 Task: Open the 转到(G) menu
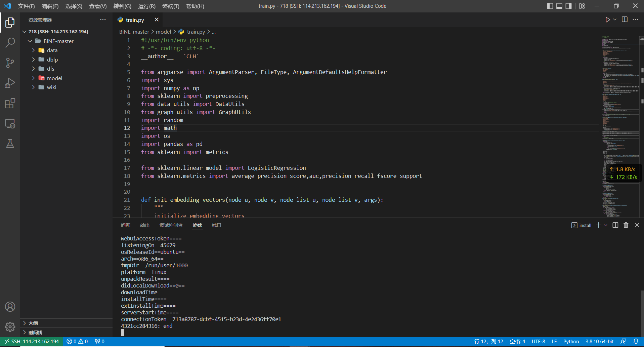(x=122, y=6)
